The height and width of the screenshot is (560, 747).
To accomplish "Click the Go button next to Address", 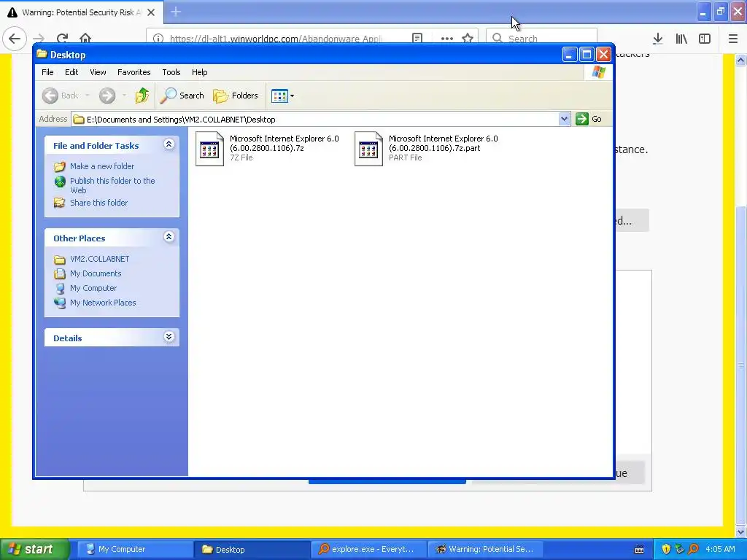I will click(589, 119).
